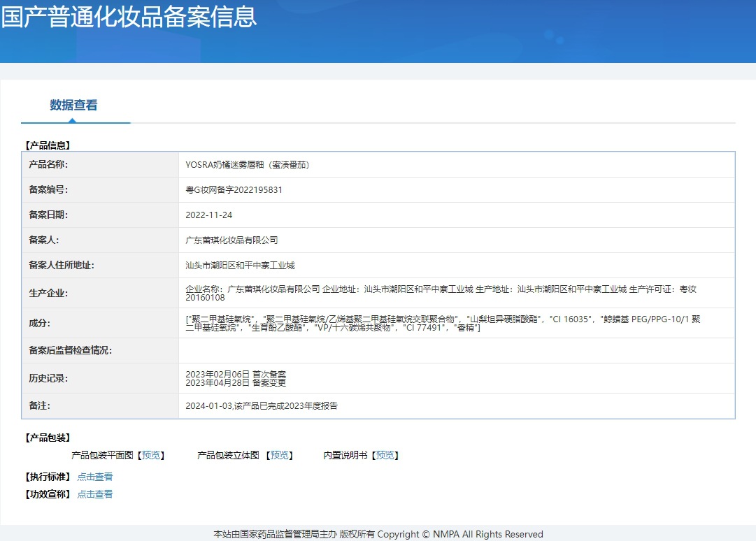The image size is (756, 541).
Task: Click the 成分 row label
Action: pyautogui.click(x=40, y=323)
